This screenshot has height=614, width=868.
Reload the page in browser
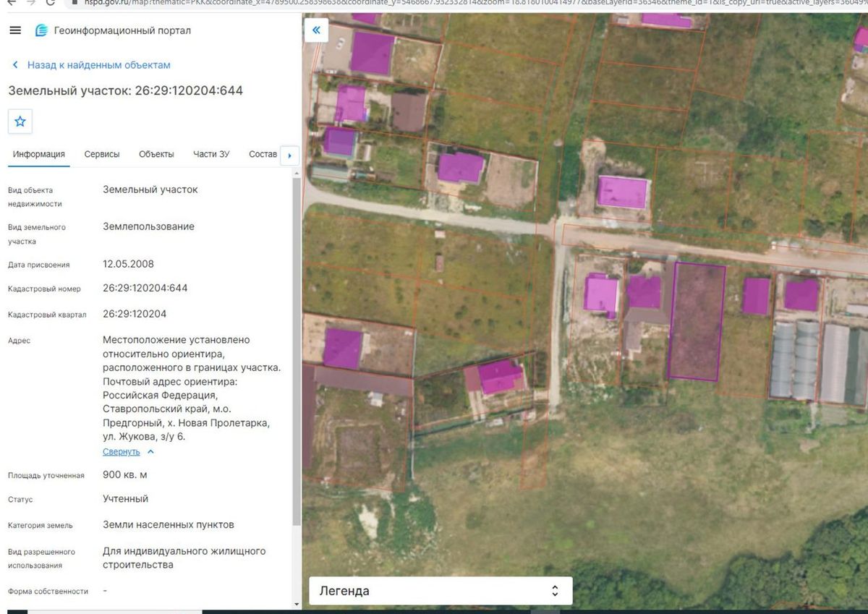point(50,2)
